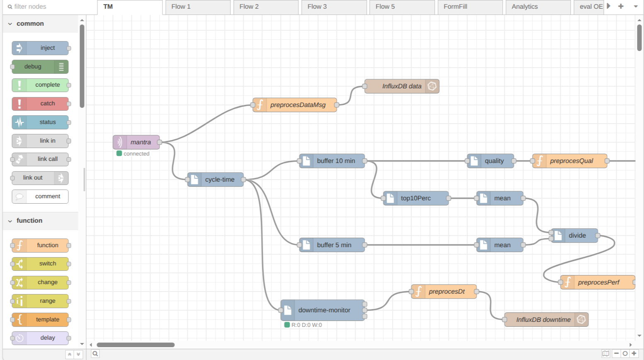Click the canvas horizontal scrollbar thumb
This screenshot has width=644, height=360.
click(136, 345)
